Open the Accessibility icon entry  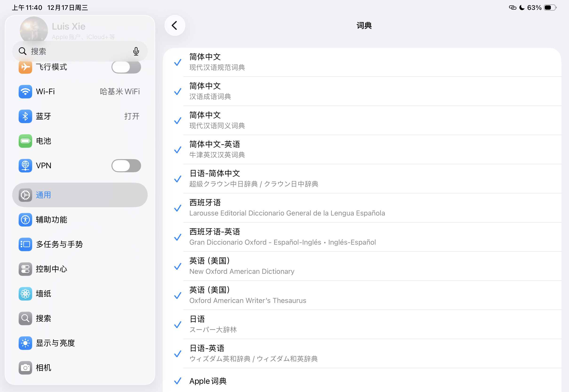coord(25,220)
